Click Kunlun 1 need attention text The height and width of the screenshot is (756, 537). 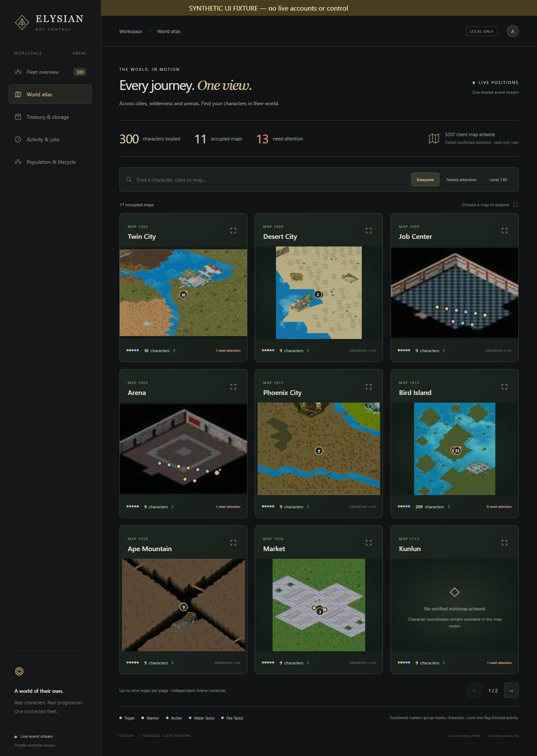tap(499, 663)
